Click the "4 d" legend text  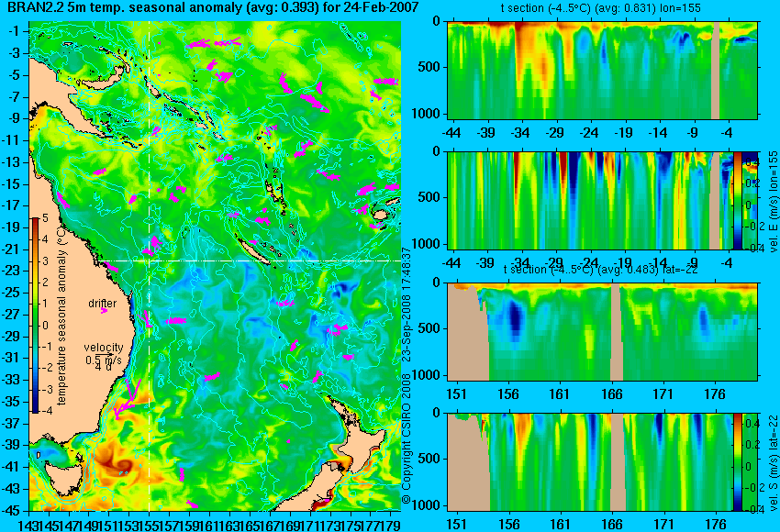coord(103,368)
